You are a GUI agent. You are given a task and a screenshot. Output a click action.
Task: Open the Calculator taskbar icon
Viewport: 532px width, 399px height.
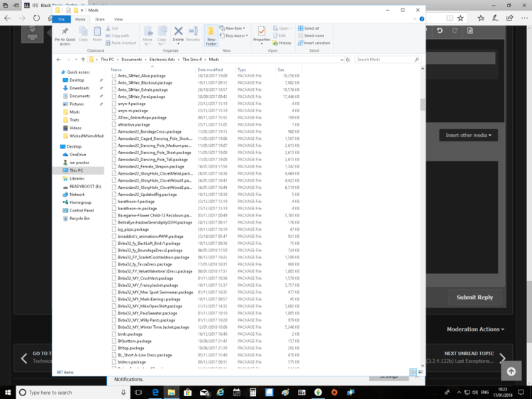pyautogui.click(x=253, y=393)
